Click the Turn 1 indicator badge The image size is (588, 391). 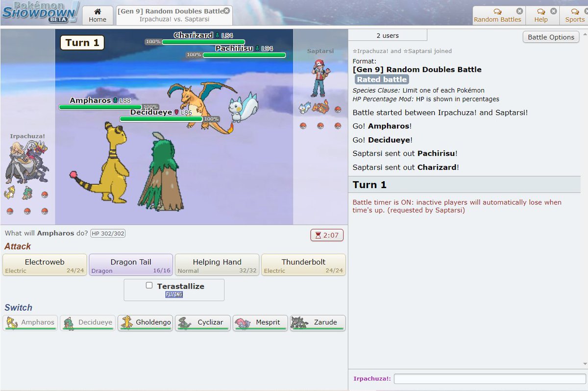pyautogui.click(x=82, y=43)
